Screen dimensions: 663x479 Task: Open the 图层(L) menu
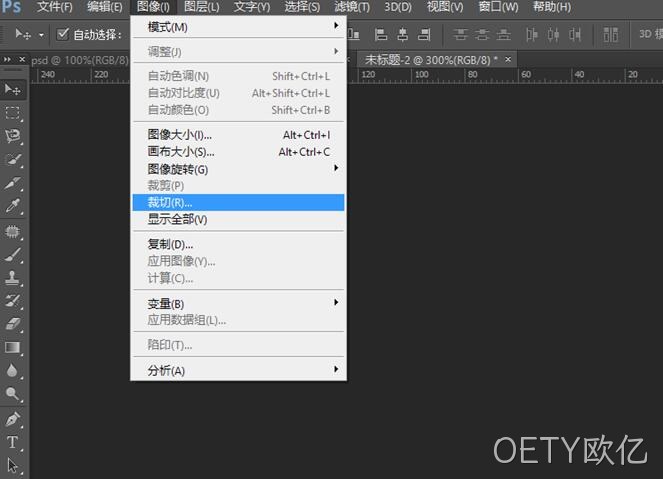coord(202,7)
